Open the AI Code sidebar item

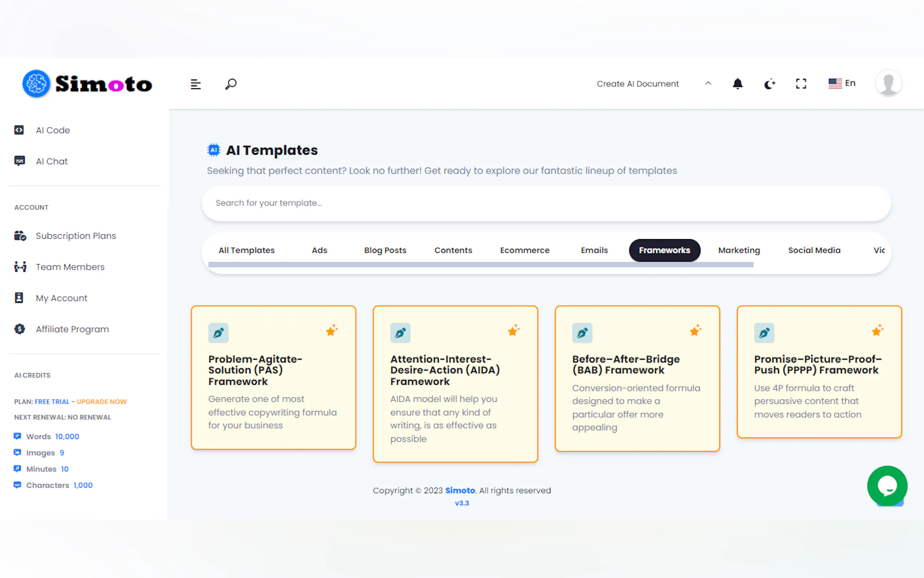pos(53,130)
